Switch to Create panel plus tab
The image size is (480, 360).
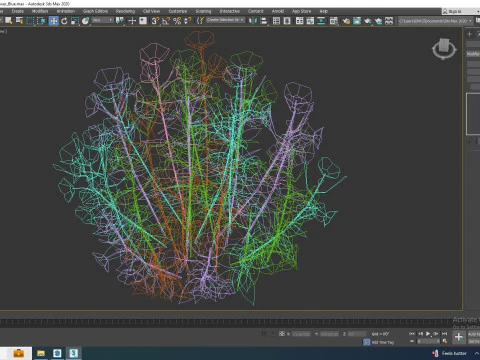(470, 34)
